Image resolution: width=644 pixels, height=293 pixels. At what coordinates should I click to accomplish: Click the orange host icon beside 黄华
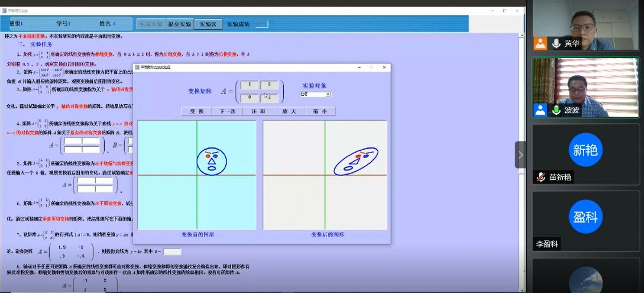540,44
